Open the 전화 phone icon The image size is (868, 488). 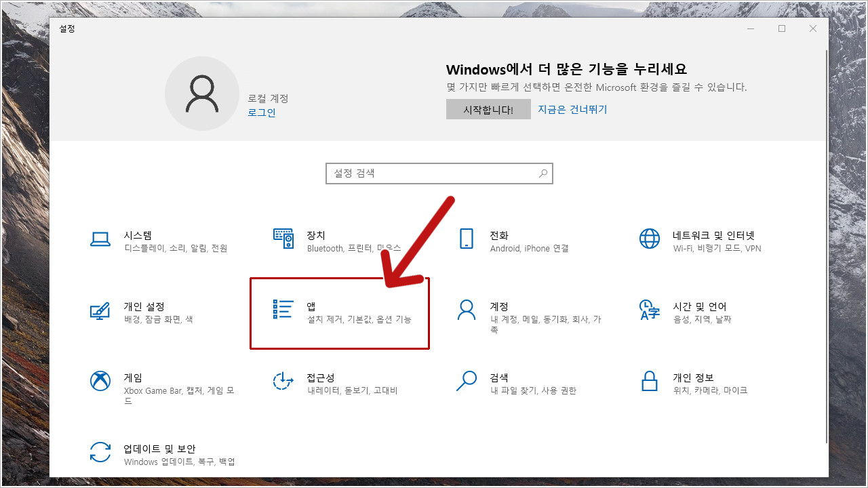(466, 239)
